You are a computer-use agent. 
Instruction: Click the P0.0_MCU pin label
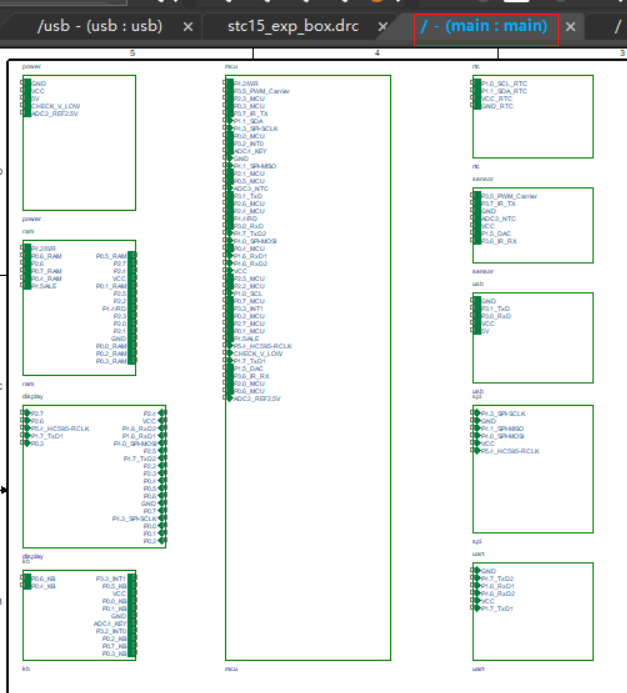[250, 136]
